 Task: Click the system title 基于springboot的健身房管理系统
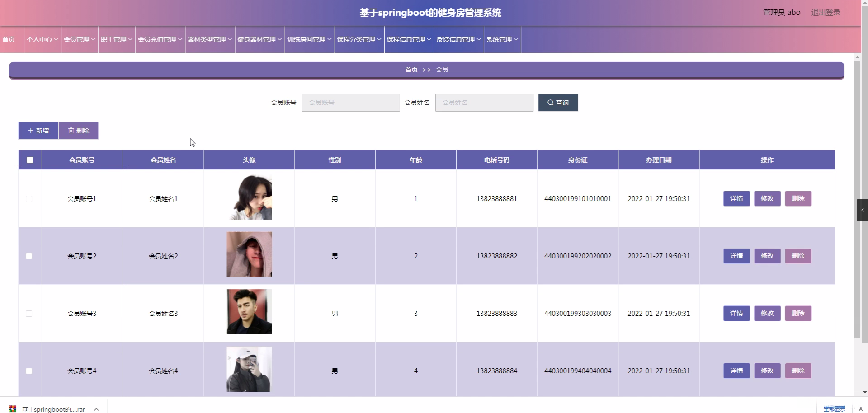(430, 13)
